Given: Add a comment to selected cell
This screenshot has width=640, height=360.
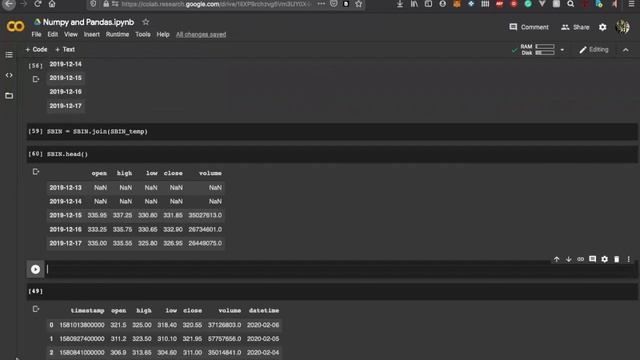Looking at the screenshot, I should tap(593, 259).
